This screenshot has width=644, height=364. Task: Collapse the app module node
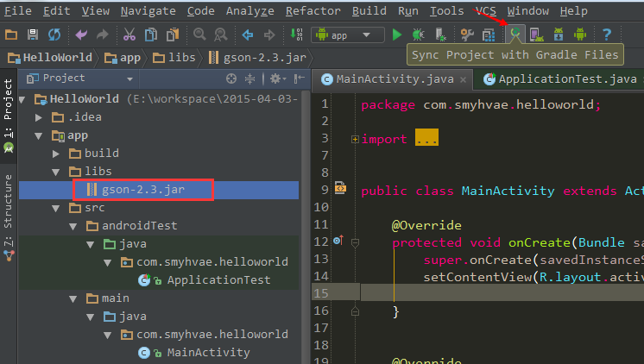point(39,135)
